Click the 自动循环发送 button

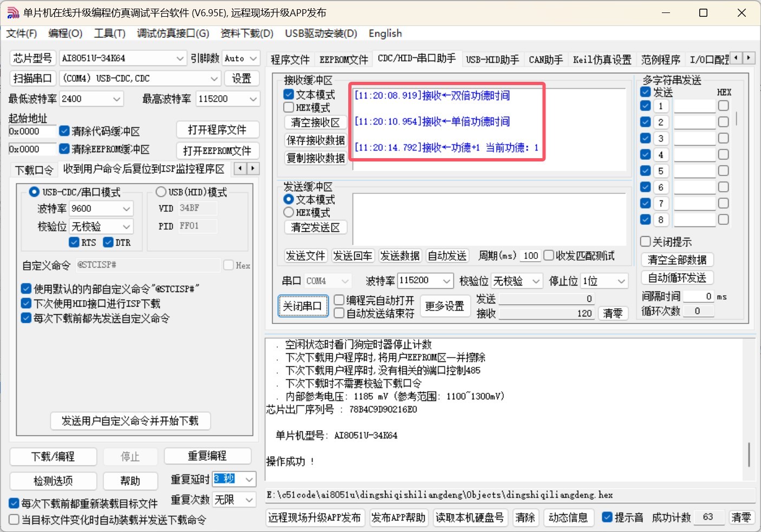677,278
